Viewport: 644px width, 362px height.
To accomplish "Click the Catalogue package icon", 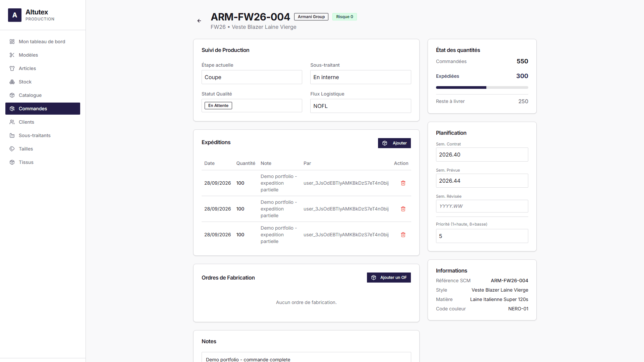I will tap(12, 95).
